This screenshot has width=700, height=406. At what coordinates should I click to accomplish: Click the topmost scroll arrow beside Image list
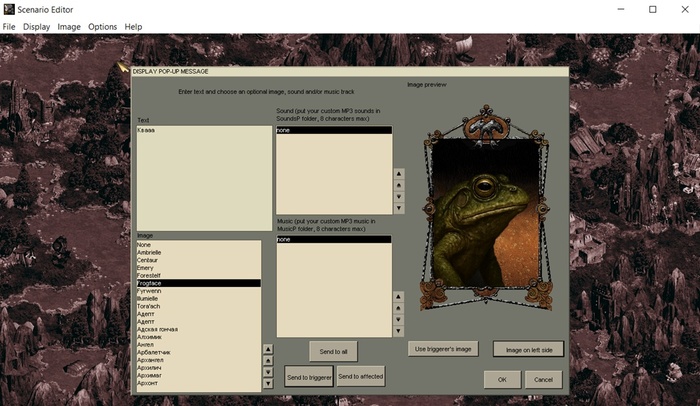[268, 349]
